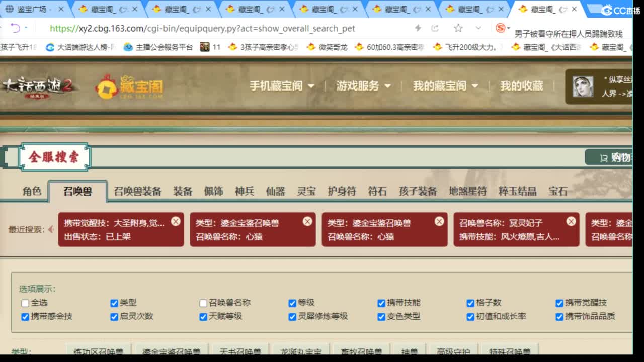Click the URL address field
This screenshot has width=644, height=362.
pyautogui.click(x=203, y=29)
